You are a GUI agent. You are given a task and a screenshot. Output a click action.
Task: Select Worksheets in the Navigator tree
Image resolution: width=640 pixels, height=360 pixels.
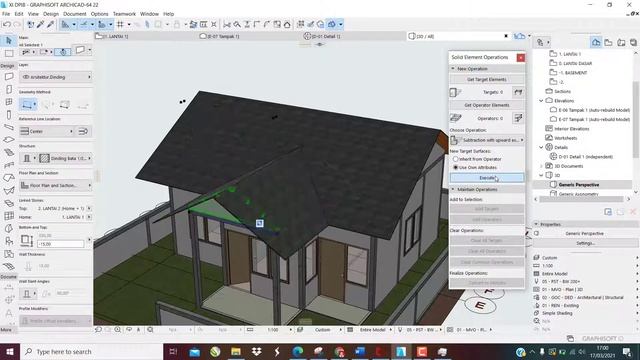click(x=565, y=138)
